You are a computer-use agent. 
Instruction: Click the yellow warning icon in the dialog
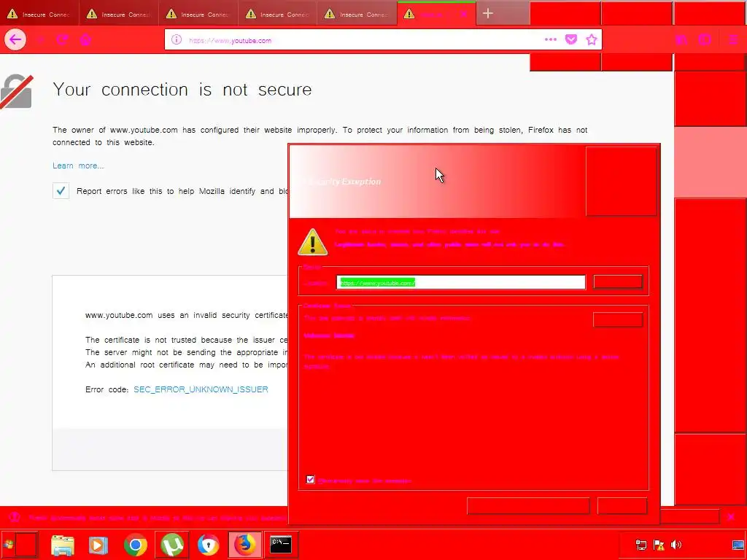click(x=312, y=242)
